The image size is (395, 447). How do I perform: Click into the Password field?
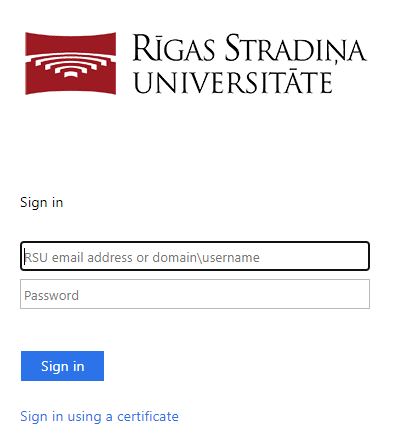point(195,294)
